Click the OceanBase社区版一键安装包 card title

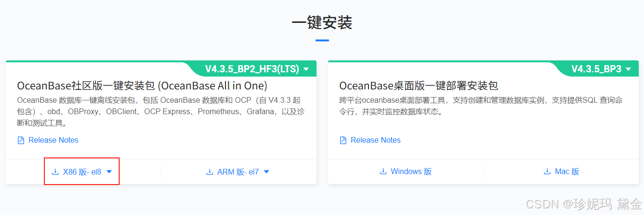tap(142, 86)
